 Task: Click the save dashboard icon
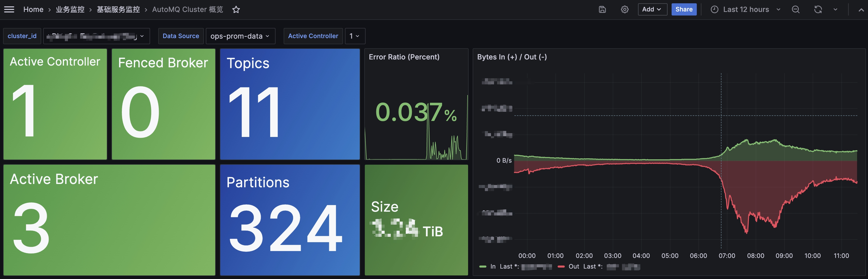point(602,9)
